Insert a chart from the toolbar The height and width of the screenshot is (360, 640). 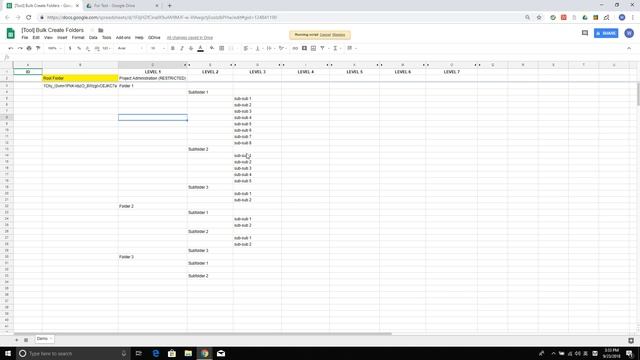click(x=313, y=48)
